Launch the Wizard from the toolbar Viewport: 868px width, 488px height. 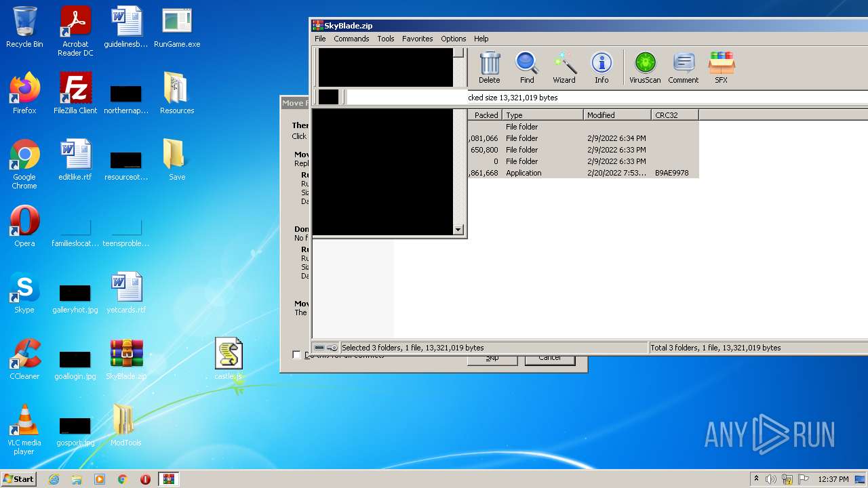[x=564, y=68]
